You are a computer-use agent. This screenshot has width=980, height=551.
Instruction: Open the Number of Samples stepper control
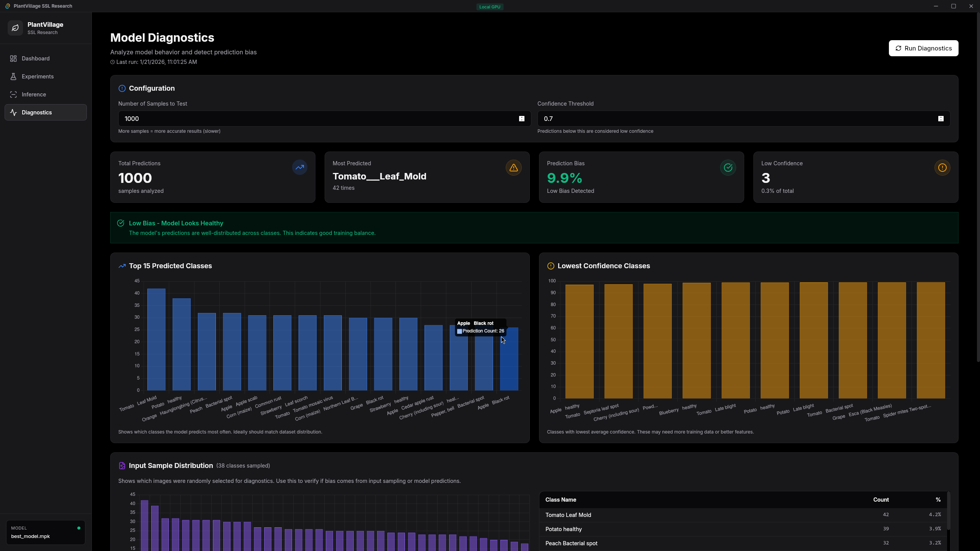click(522, 119)
